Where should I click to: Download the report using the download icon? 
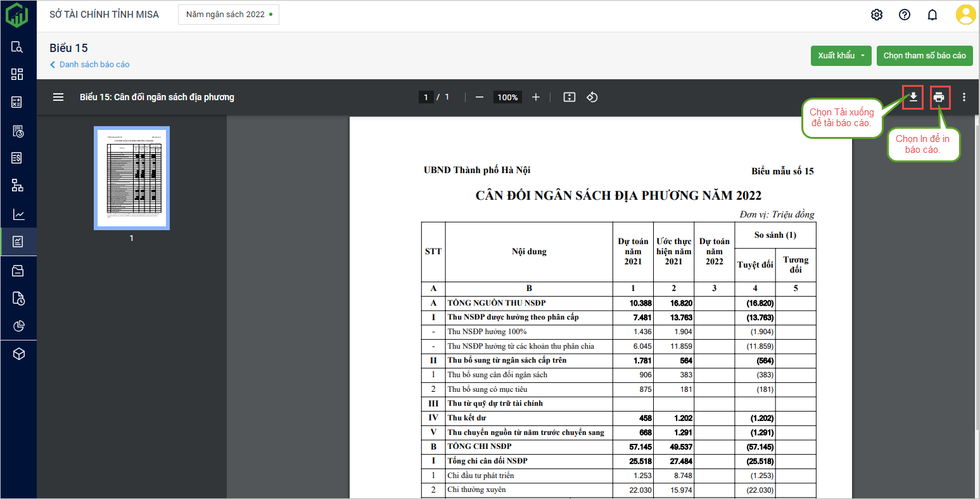(913, 97)
